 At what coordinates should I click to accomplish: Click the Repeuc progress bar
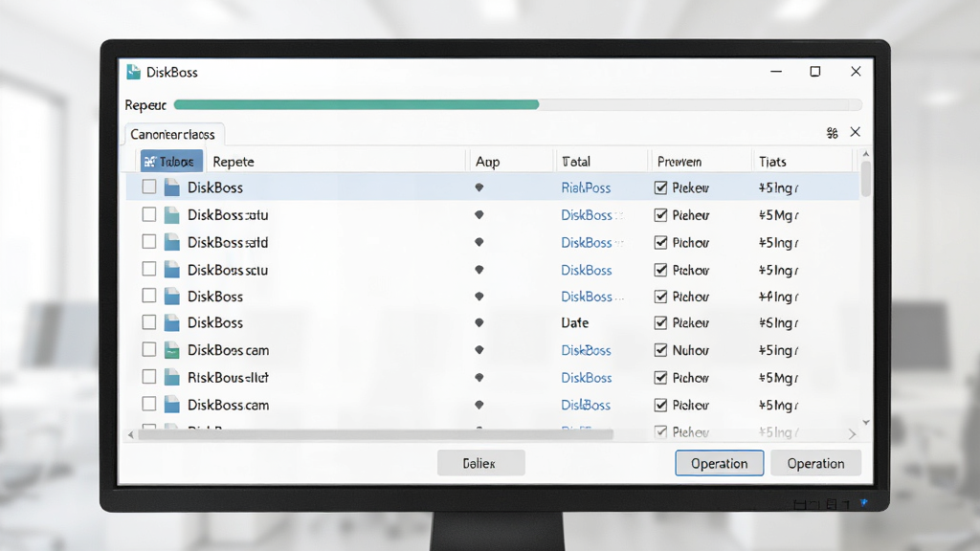(518, 105)
